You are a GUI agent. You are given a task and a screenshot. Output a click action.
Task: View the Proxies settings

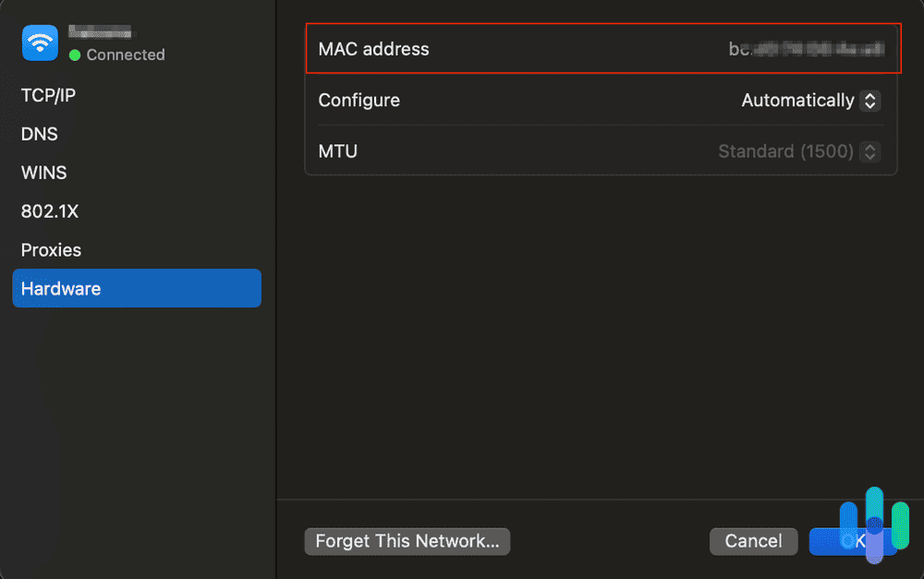pyautogui.click(x=51, y=250)
